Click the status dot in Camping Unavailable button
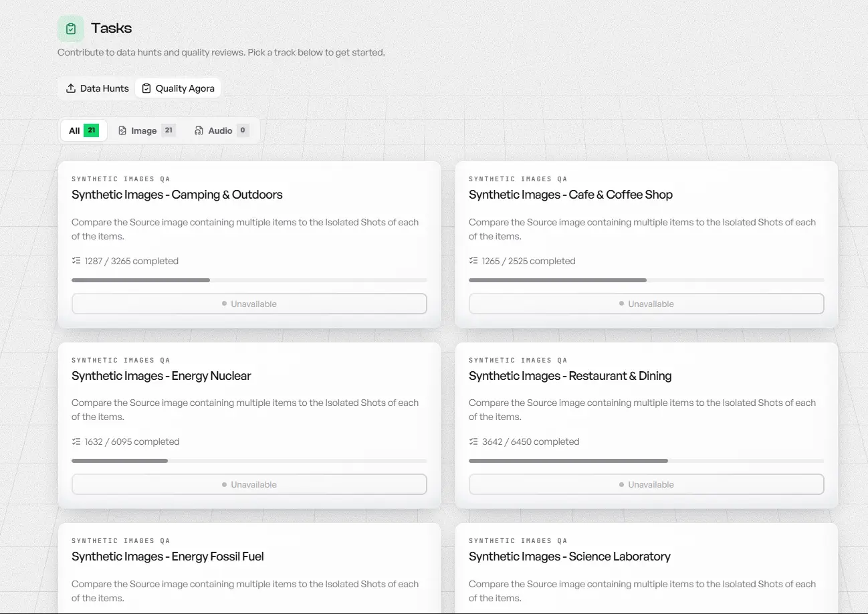The height and width of the screenshot is (614, 868). pyautogui.click(x=225, y=304)
